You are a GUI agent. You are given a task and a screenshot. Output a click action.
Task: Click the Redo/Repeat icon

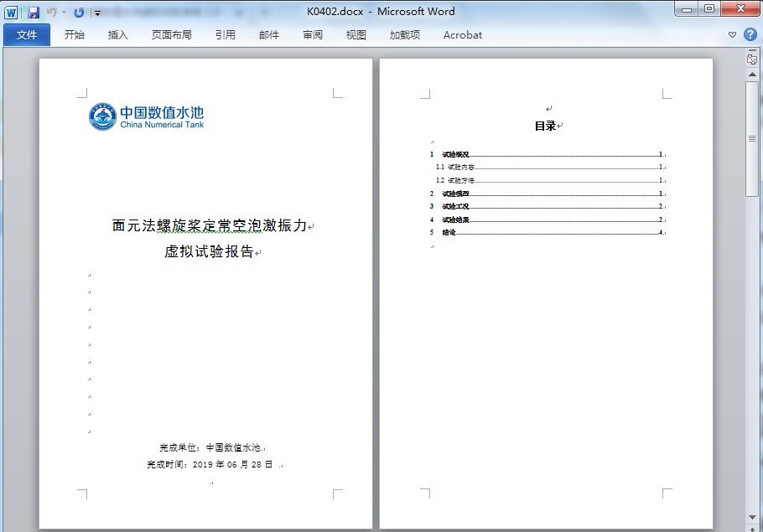pos(79,12)
